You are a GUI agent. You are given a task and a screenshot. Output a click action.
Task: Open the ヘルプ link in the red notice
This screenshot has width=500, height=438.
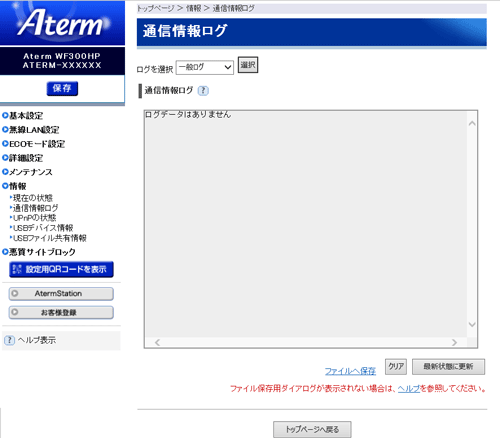[409, 389]
